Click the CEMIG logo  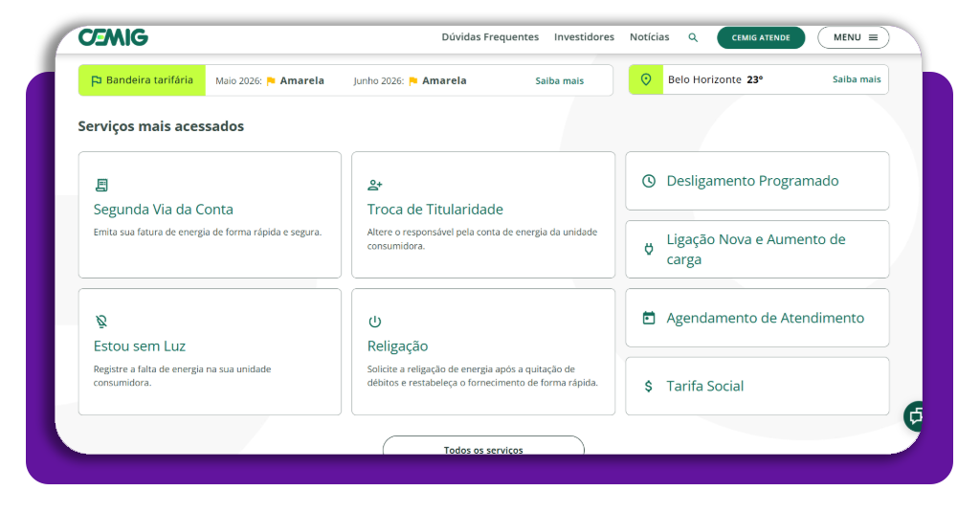[113, 37]
